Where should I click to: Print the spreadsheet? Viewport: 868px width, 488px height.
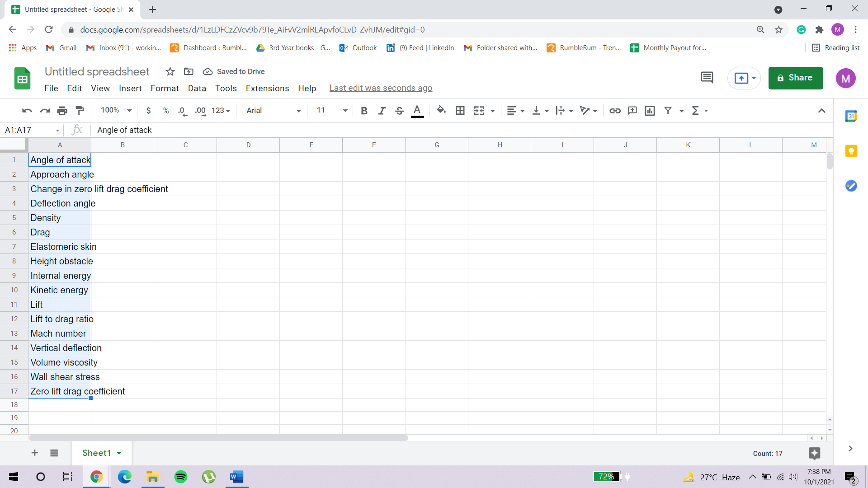(62, 111)
